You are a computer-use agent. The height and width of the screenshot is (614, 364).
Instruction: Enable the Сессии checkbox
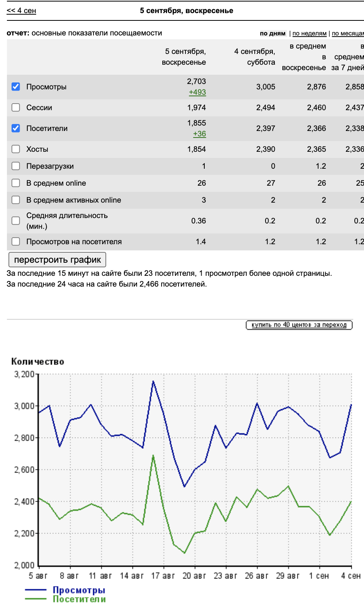click(16, 107)
